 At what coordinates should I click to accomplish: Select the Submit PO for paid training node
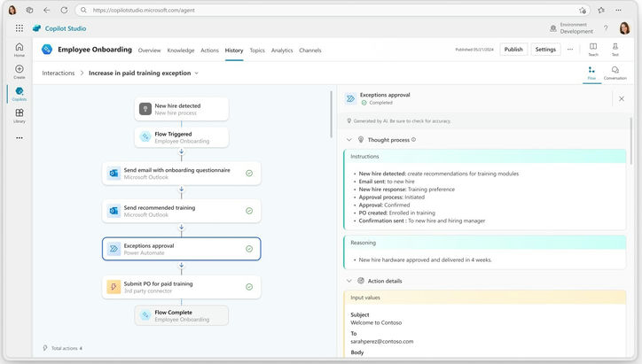click(181, 287)
